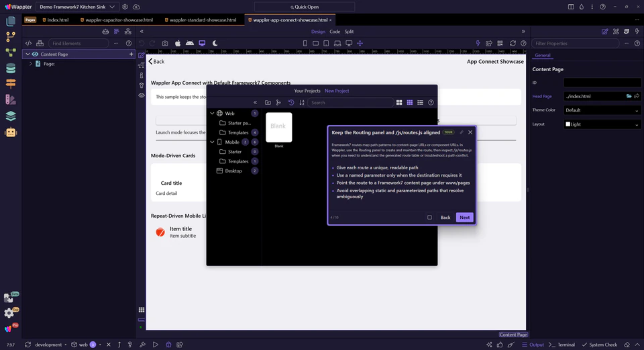Select the desktop theme icon
Image resolution: width=644 pixels, height=350 pixels.
pyautogui.click(x=202, y=43)
